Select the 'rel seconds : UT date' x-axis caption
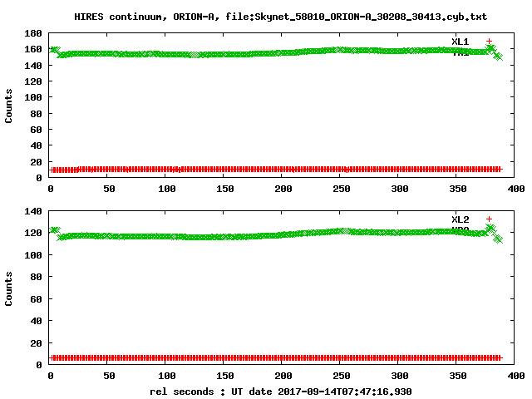Viewport: 532px width, 399px height. 210,392
